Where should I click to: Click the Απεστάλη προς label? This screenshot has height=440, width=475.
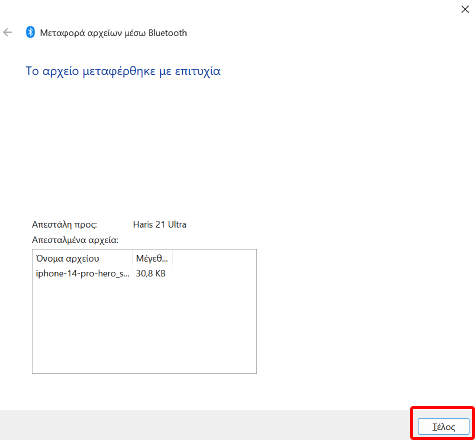(64, 225)
